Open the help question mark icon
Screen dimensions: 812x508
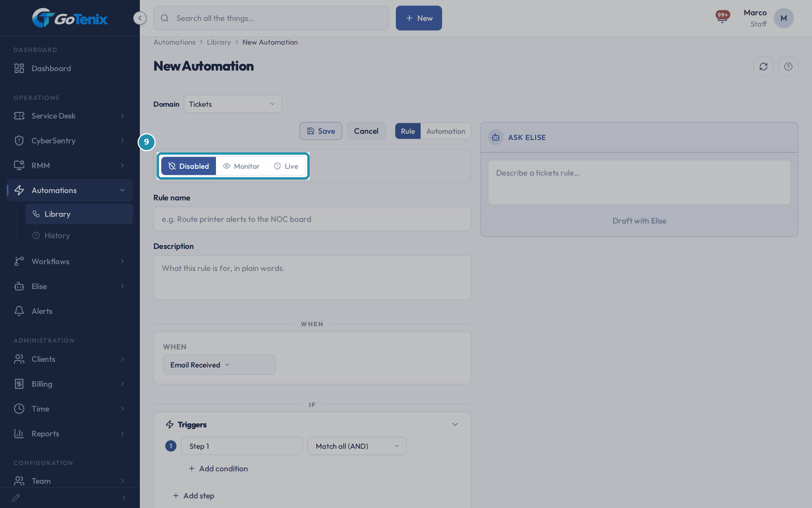click(x=788, y=67)
